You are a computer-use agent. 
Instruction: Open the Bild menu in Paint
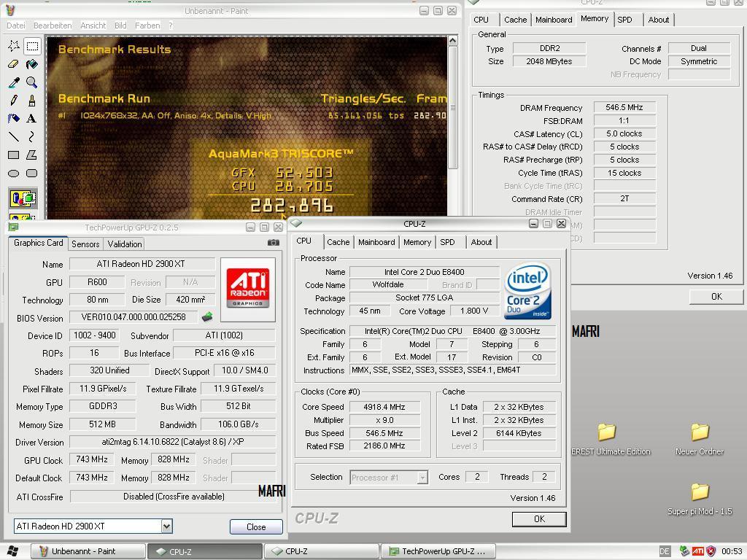click(120, 26)
